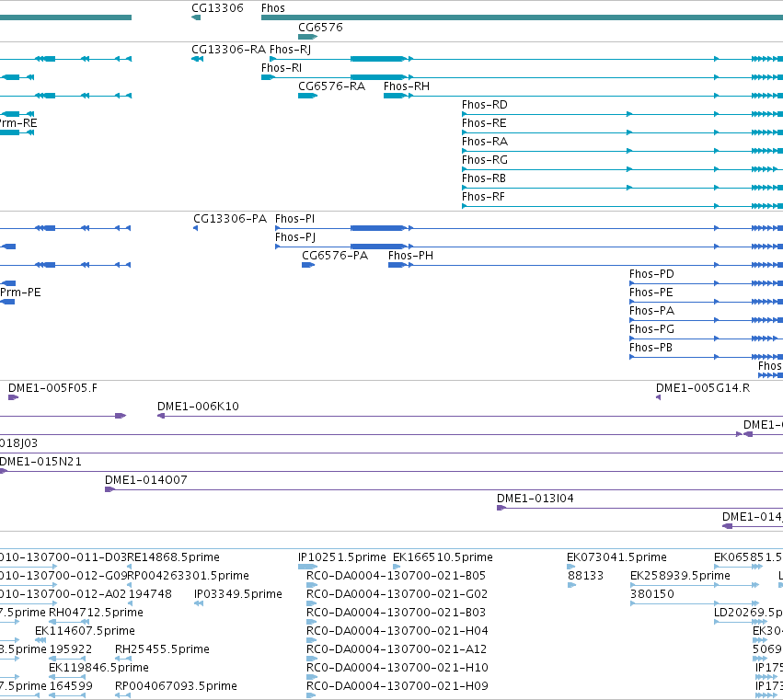Click the RP004263301.5prime EST label

(189, 576)
